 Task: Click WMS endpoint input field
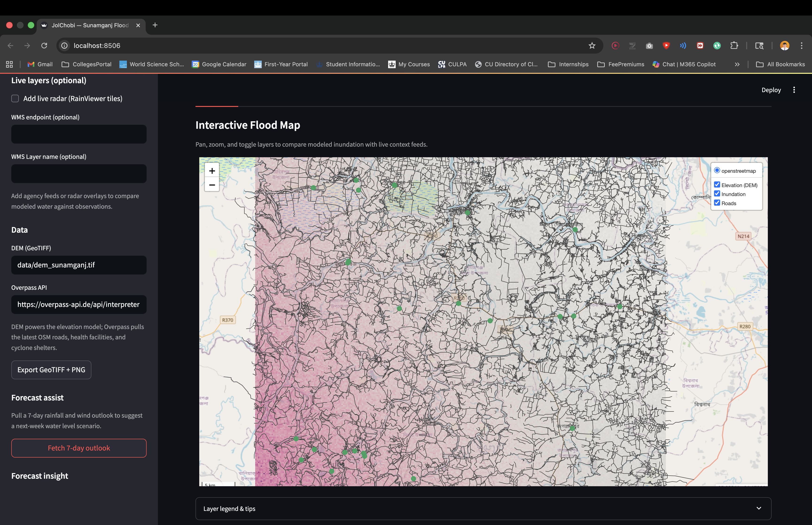pos(79,134)
